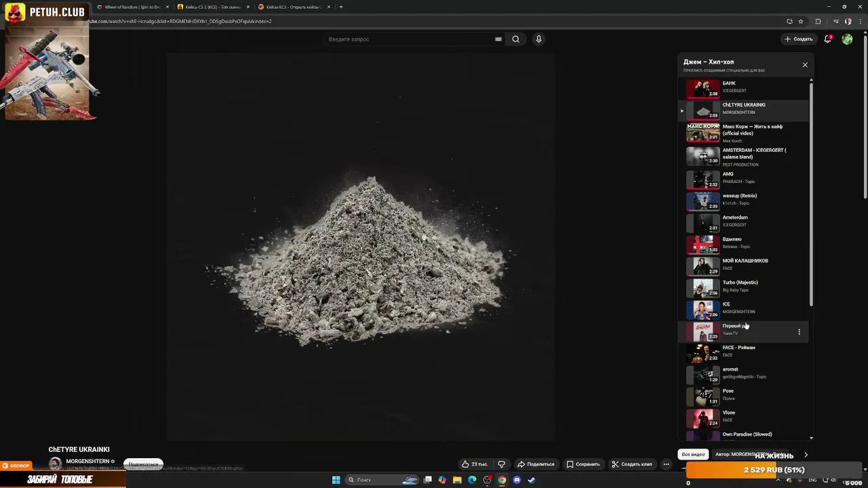Screen dimensions: 868x488
Task: Play AMSTERDAM - ICEGERGERT salame blend
Action: coord(744,157)
